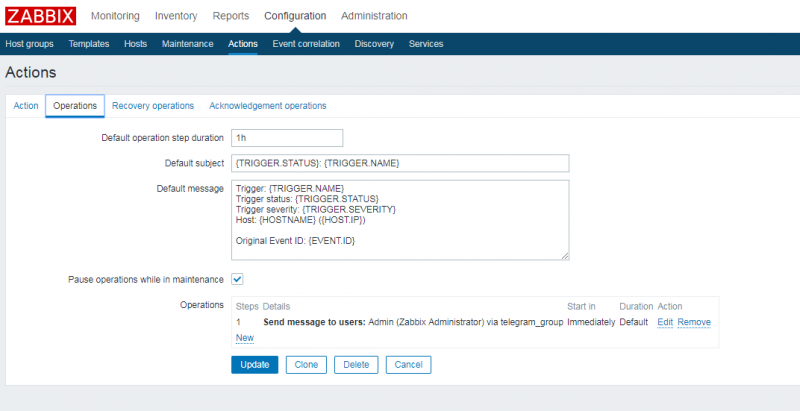The width and height of the screenshot is (800, 411).
Task: Cancel editing the action
Action: tap(406, 364)
